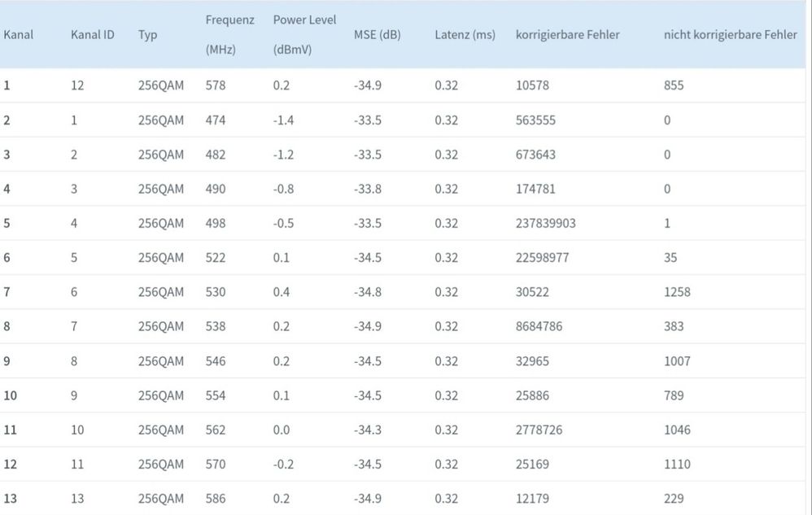Select power level 0.0

(x=282, y=430)
